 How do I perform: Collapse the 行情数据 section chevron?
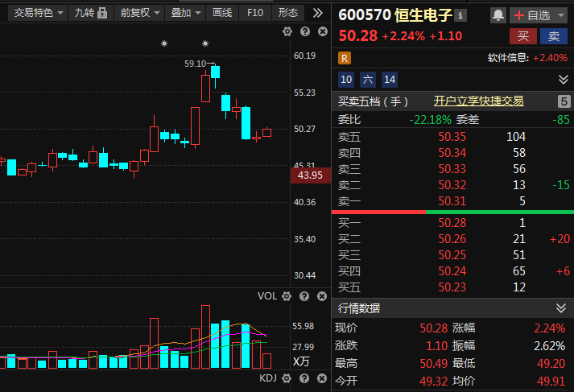(561, 308)
